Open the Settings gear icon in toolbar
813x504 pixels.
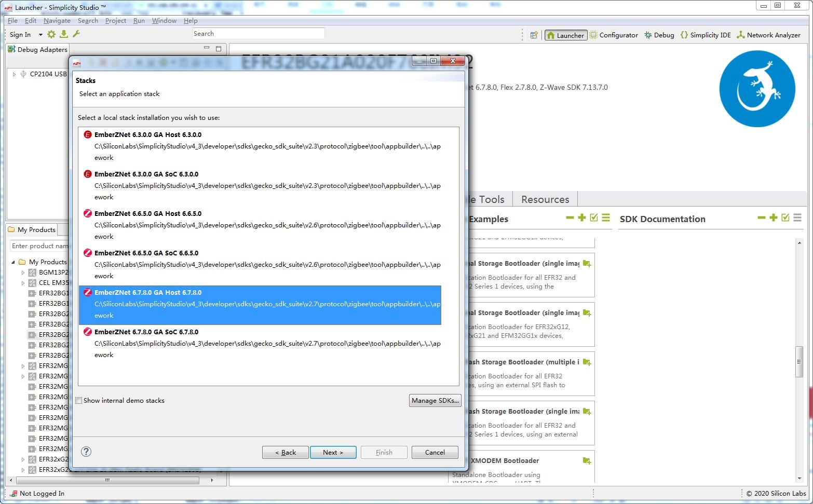click(51, 34)
